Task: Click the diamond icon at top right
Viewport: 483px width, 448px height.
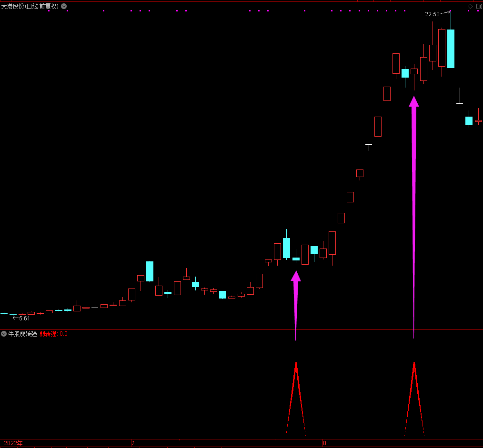Action: click(470, 7)
